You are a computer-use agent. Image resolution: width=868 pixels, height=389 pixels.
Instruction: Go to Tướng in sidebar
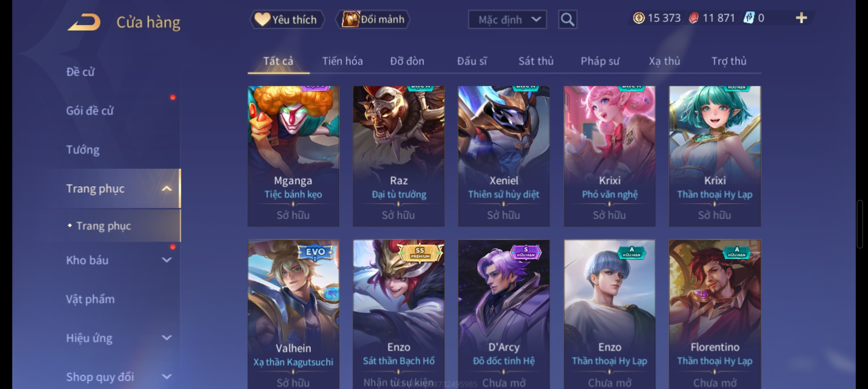(x=83, y=149)
